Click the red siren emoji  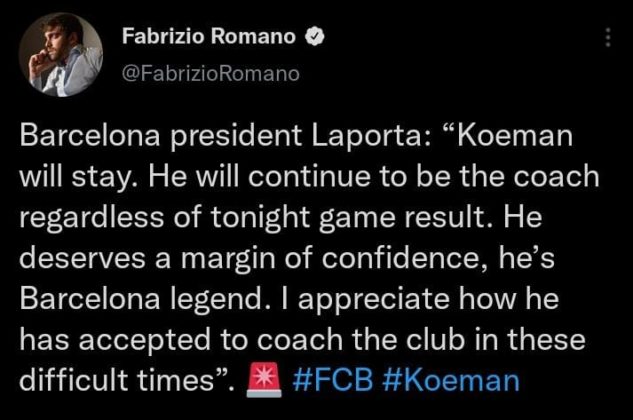pos(264,380)
